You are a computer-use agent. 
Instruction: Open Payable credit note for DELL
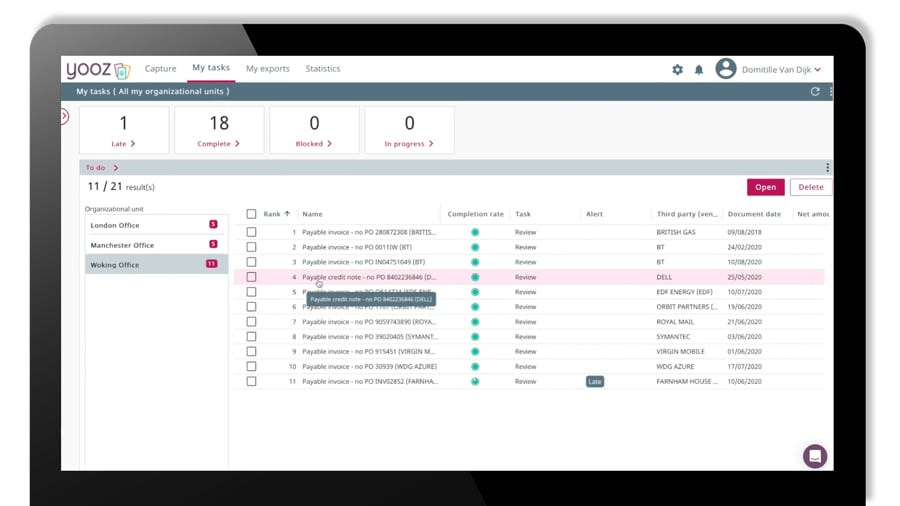369,277
